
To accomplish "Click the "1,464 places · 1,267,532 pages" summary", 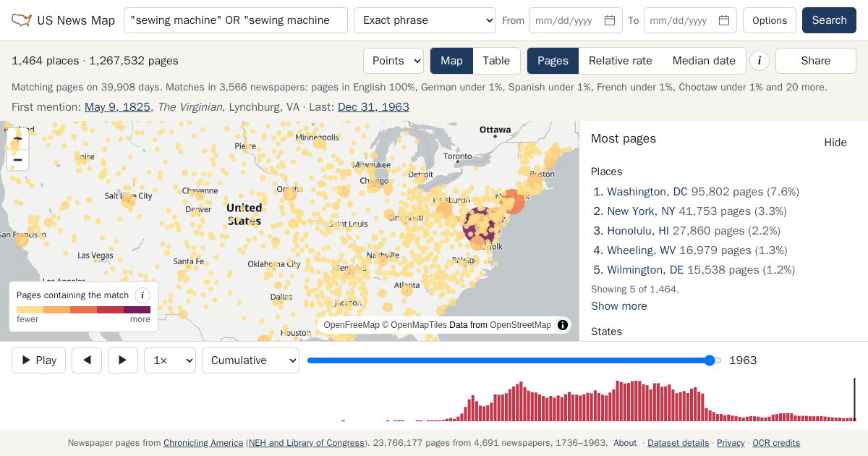I will coord(95,61).
